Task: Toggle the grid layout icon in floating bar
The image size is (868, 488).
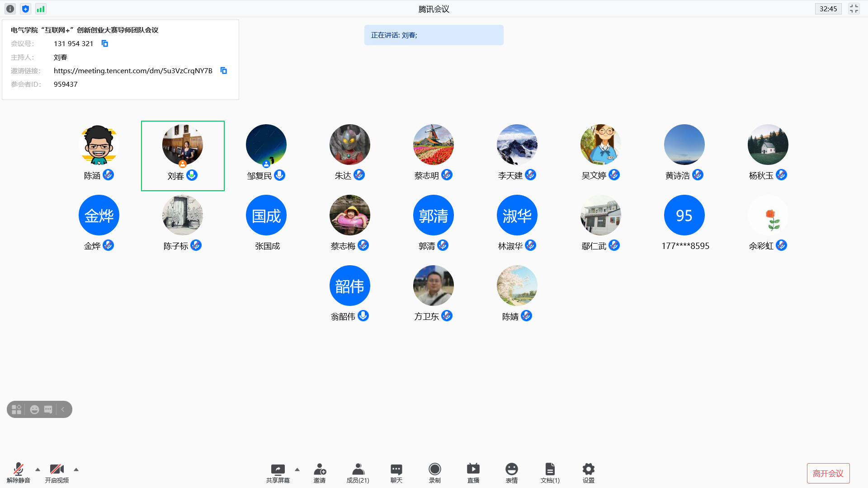Action: pos(17,409)
